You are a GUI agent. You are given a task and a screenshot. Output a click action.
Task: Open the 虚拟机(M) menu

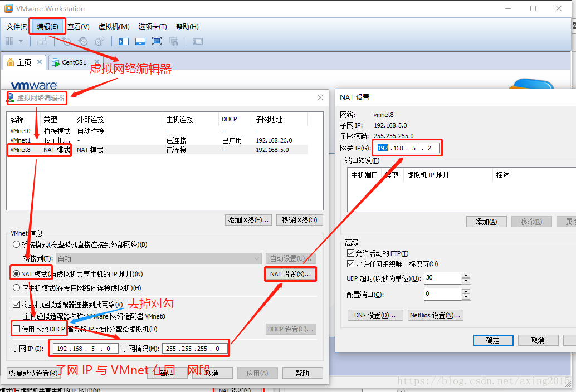[114, 26]
